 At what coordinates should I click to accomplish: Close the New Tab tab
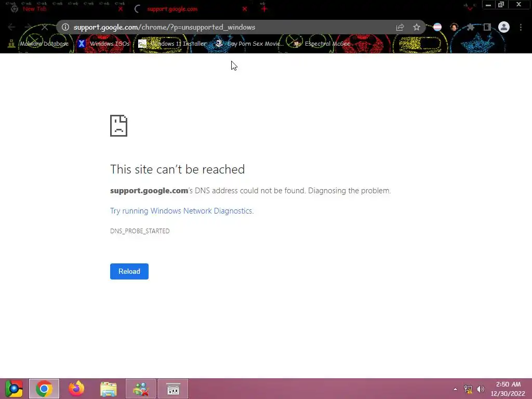(121, 9)
